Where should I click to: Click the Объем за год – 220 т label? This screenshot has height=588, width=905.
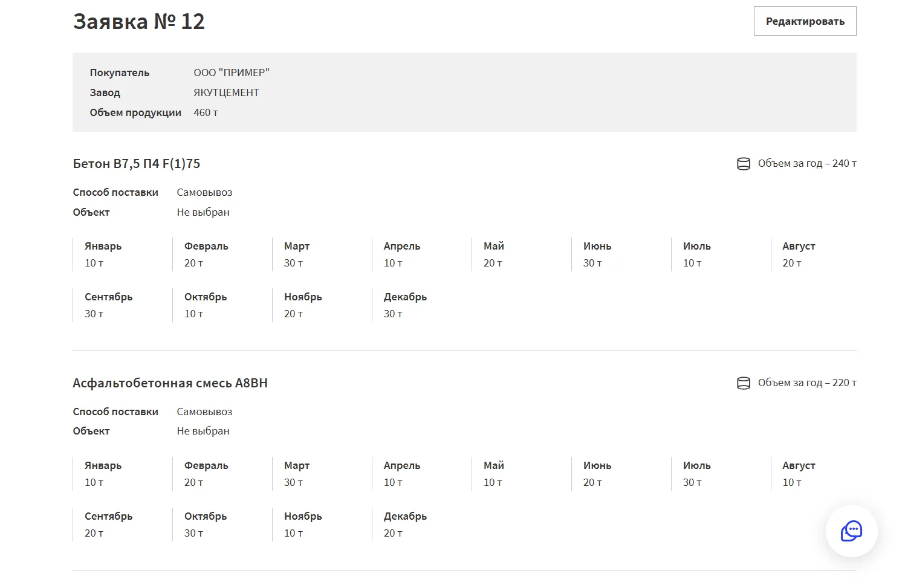click(x=806, y=383)
